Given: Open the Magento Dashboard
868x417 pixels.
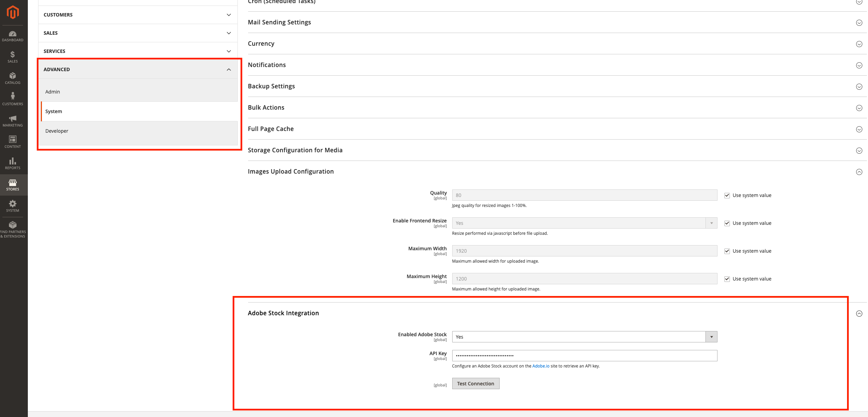Looking at the screenshot, I should tap(13, 35).
